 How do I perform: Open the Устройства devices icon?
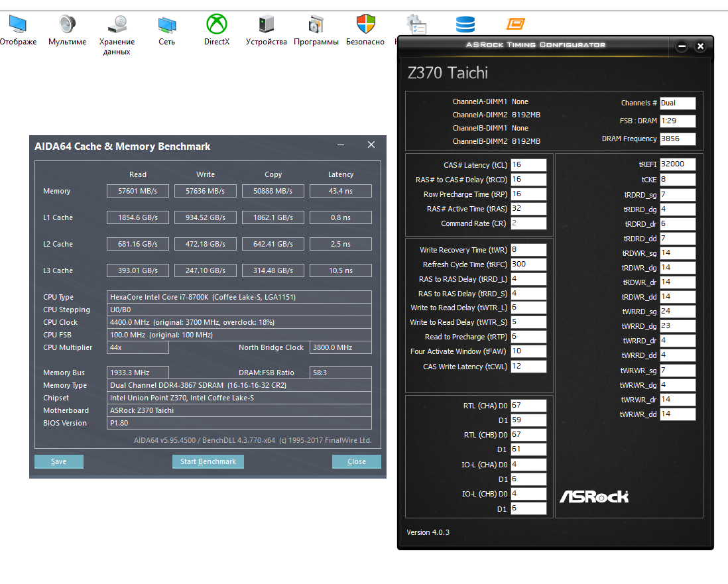coord(266,24)
